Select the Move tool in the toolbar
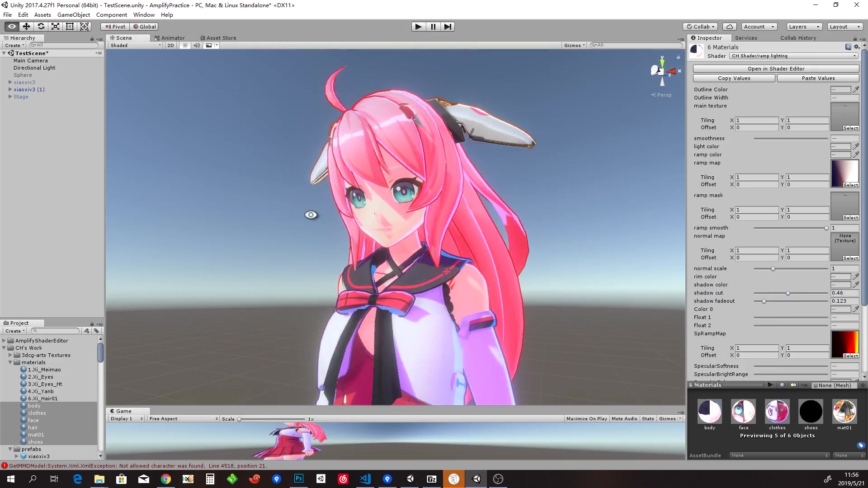The image size is (868, 488). pyautogui.click(x=26, y=26)
